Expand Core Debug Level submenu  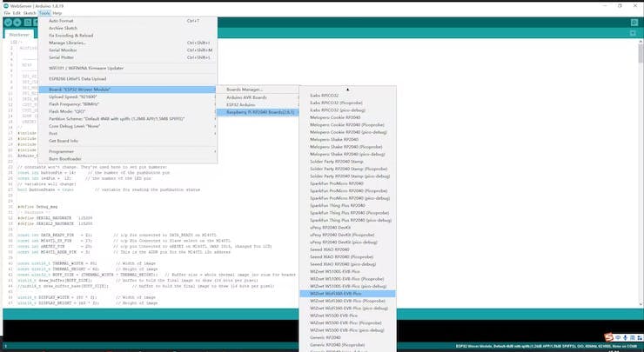127,126
